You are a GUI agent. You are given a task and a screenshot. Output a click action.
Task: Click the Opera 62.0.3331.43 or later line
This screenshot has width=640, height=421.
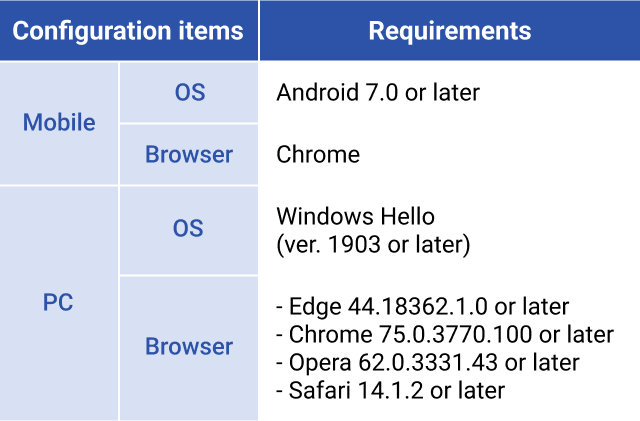coord(428,362)
